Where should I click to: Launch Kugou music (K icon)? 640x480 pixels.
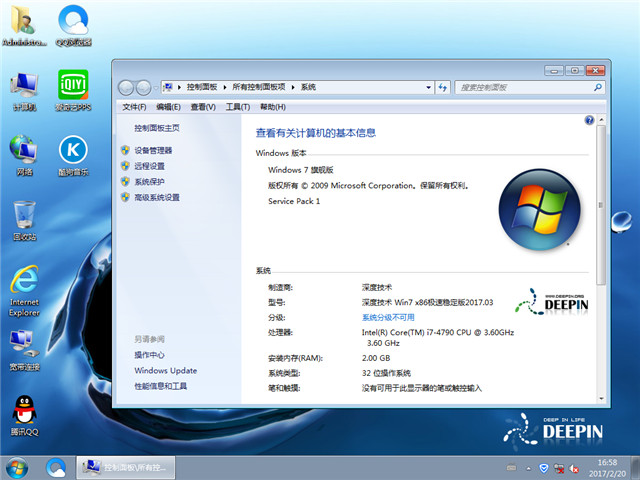click(73, 156)
